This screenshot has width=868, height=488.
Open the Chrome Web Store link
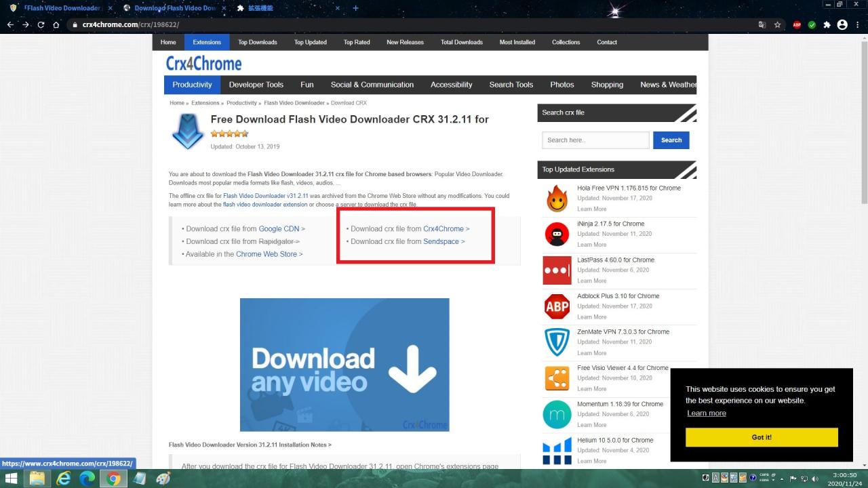(269, 254)
